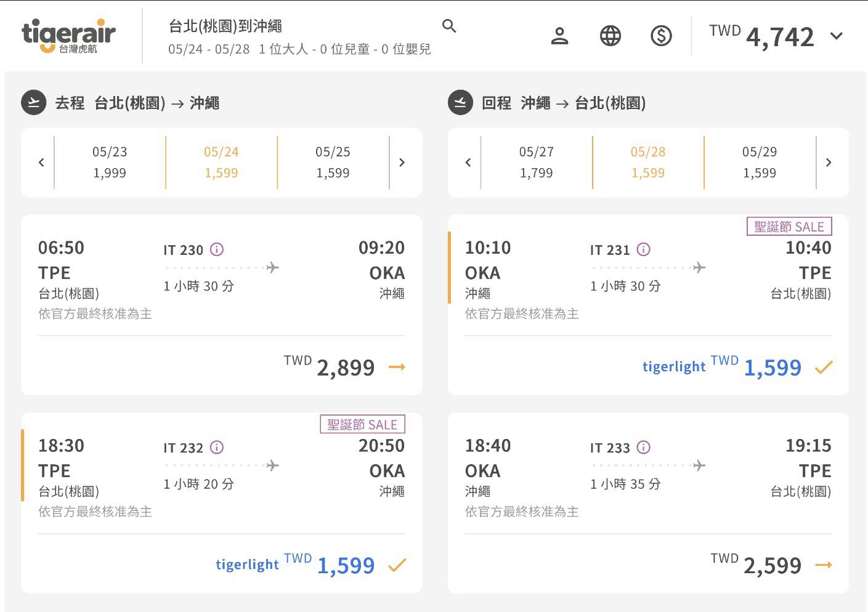Open the currency dollar icon
The height and width of the screenshot is (612, 868).
pos(661,36)
